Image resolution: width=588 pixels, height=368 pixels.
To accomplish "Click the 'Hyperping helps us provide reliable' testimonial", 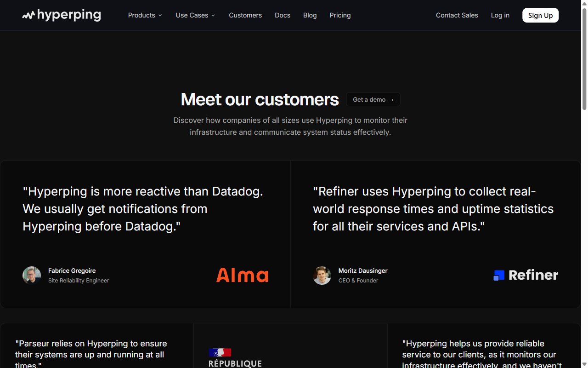I will 482,354.
